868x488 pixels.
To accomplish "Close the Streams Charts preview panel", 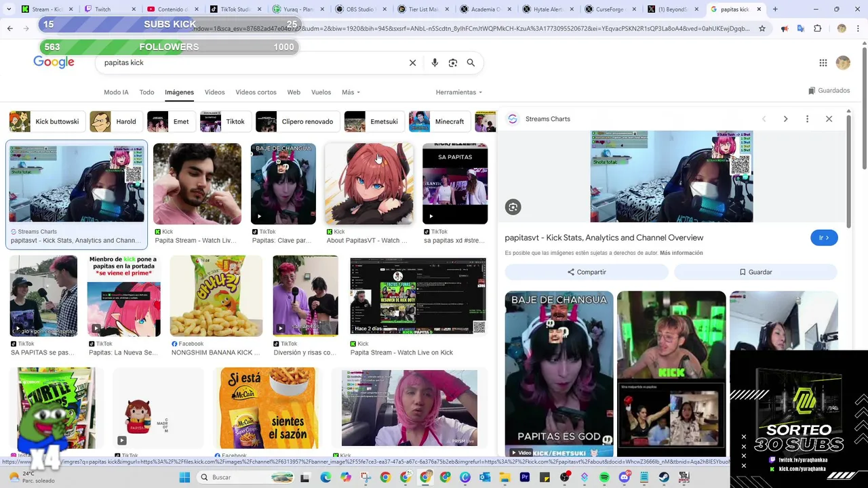I will [x=829, y=119].
